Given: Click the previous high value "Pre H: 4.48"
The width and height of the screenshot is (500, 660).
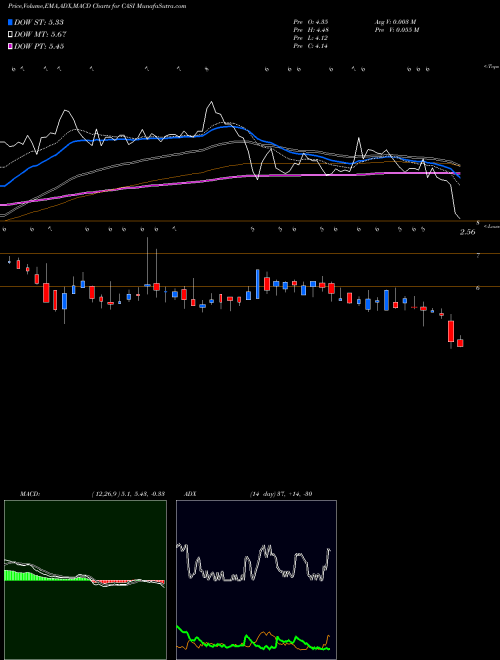Looking at the screenshot, I should click(x=311, y=30).
